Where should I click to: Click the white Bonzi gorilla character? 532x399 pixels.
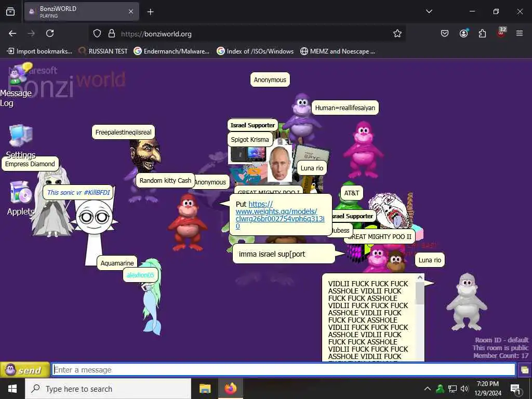(x=467, y=302)
